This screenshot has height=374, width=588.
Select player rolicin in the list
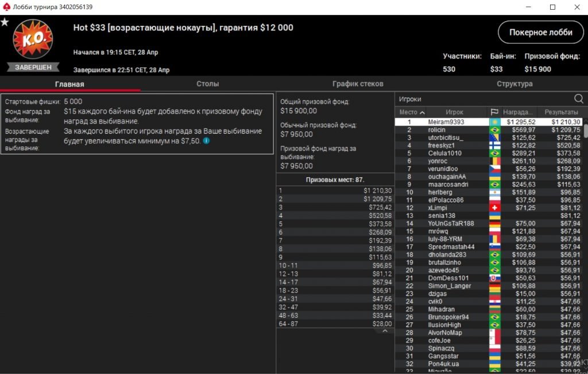click(436, 130)
